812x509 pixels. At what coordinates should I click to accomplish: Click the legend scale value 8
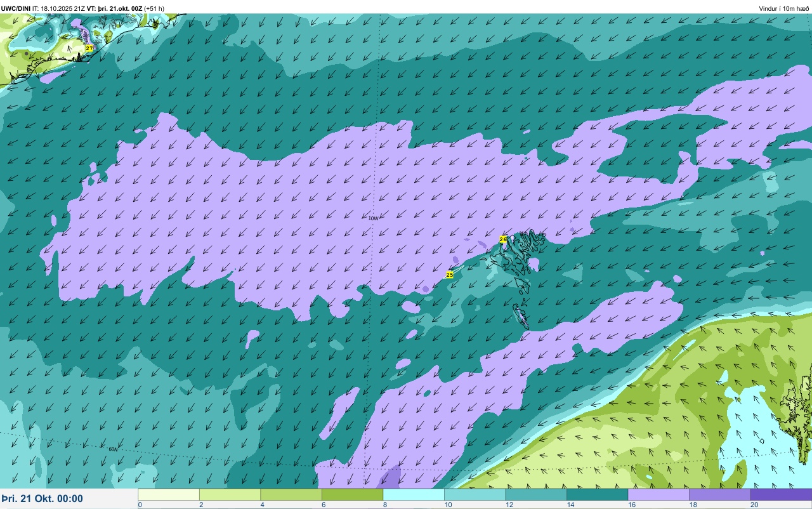click(384, 505)
